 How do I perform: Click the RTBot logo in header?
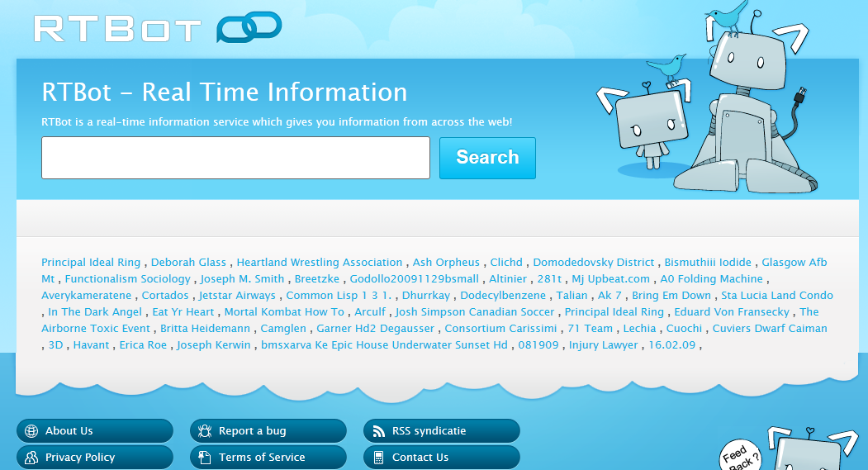point(158,28)
